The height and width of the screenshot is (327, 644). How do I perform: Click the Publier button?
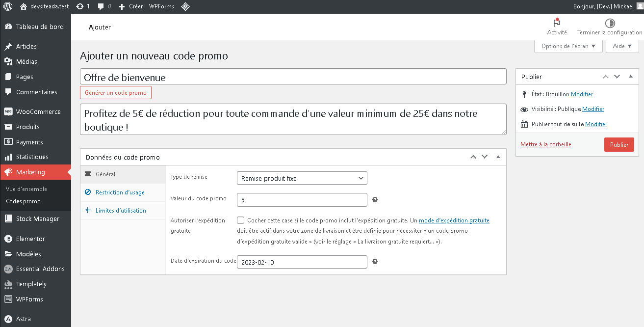click(619, 145)
